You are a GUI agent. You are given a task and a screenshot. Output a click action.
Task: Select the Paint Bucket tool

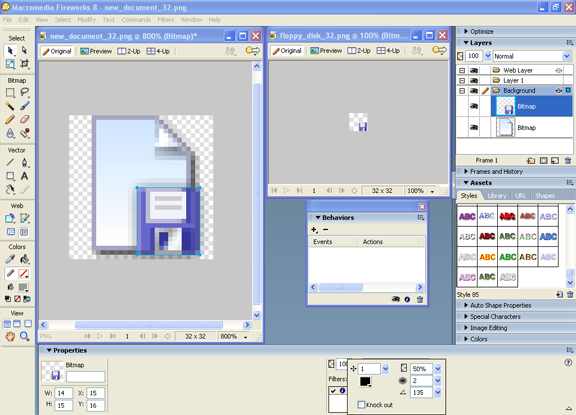[x=24, y=259]
